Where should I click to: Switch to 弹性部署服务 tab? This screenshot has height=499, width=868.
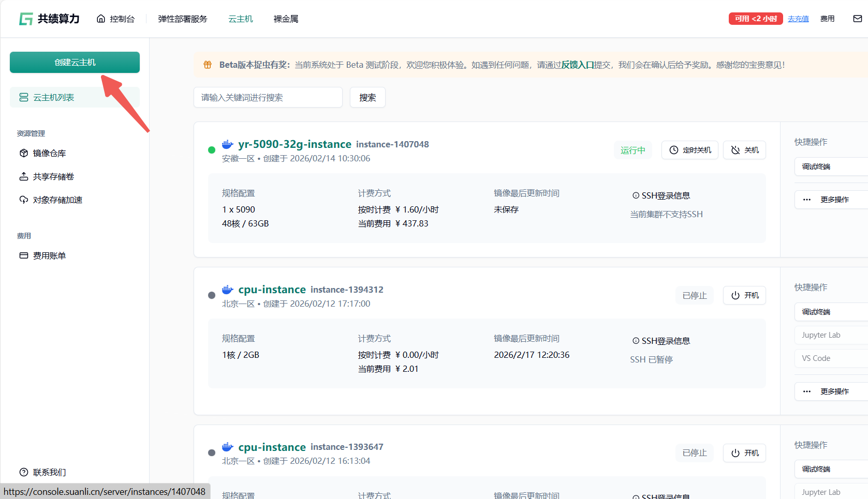pyautogui.click(x=182, y=19)
